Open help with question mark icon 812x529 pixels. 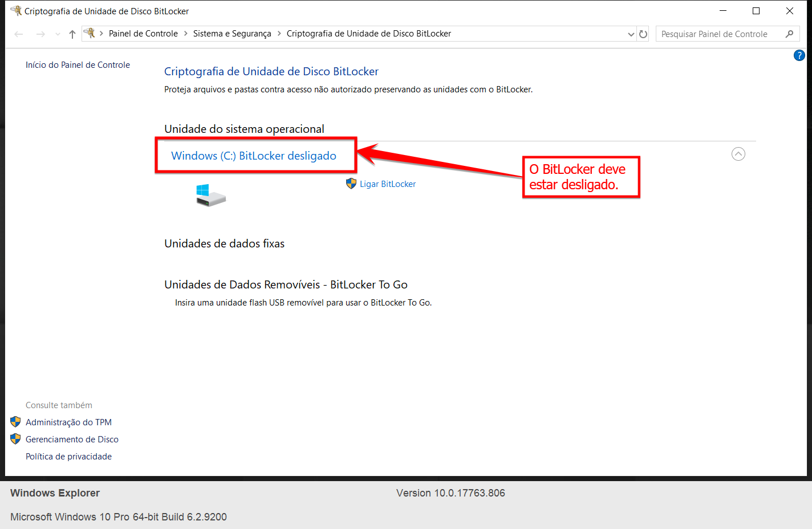tap(799, 55)
